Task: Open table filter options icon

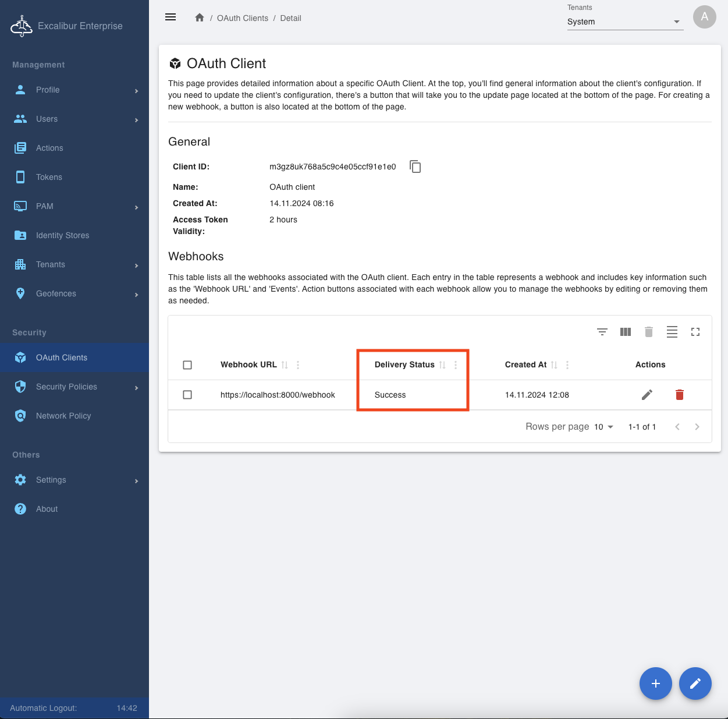Action: click(x=602, y=332)
